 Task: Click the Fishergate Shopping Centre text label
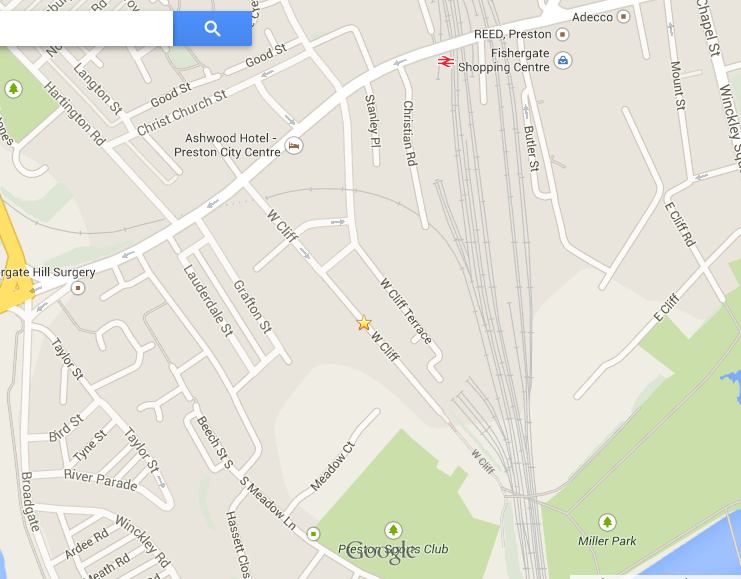(504, 60)
